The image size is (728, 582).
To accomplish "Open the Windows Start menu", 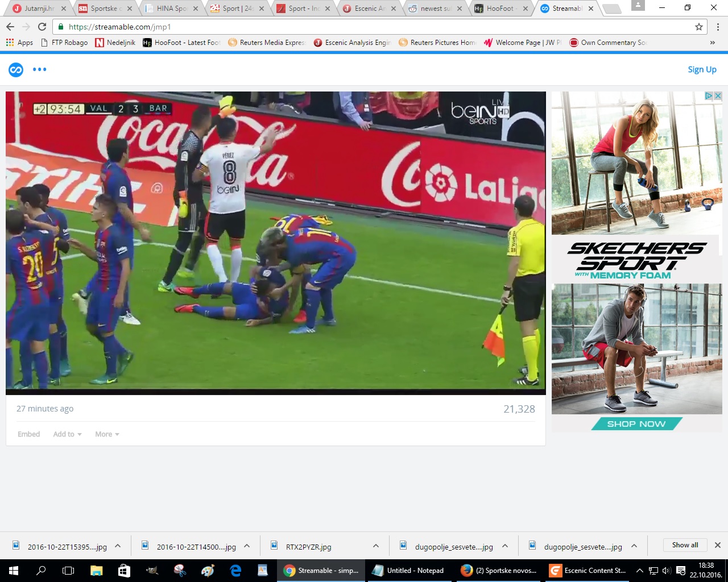I will 12,570.
